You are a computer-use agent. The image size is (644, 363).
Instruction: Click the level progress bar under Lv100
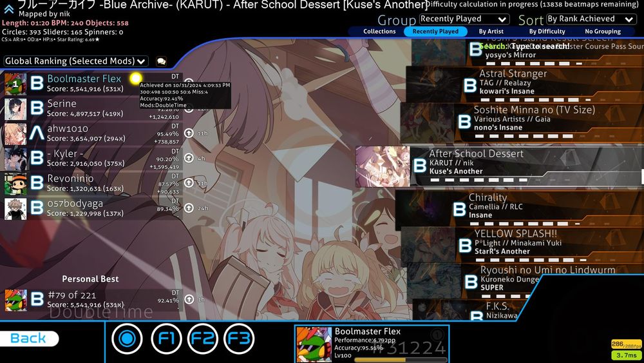[x=401, y=360]
